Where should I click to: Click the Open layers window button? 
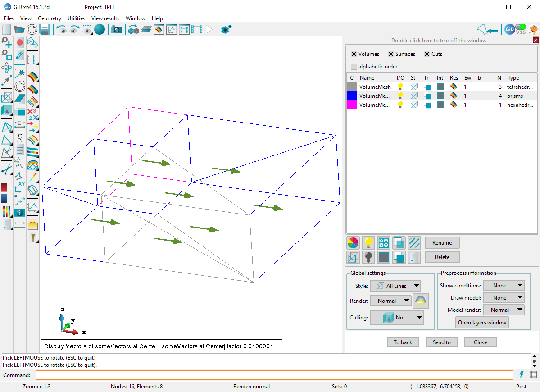coord(482,323)
